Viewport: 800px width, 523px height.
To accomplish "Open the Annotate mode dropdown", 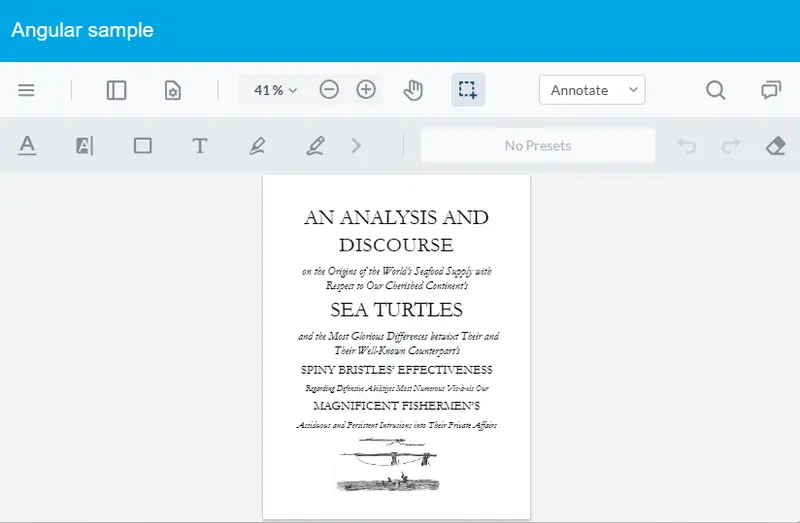I will (x=592, y=90).
